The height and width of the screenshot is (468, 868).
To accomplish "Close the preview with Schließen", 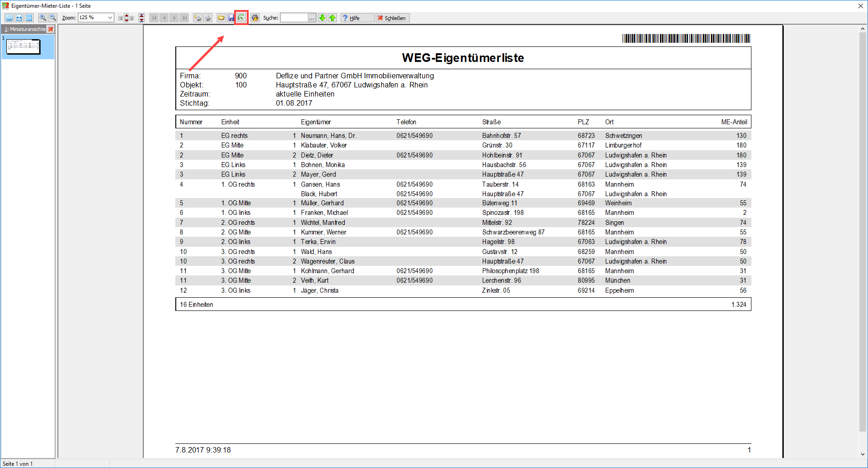I will [393, 18].
